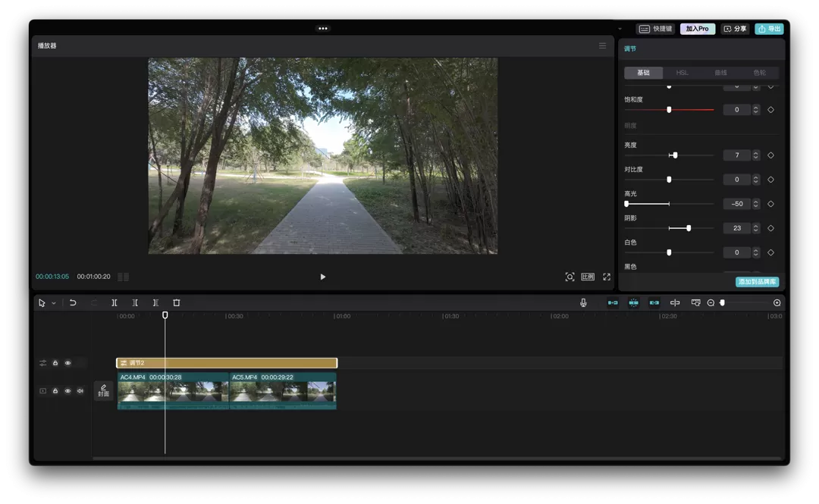Add keyframe diamond for 亮度 brightness
Screen dimensions: 819x504
tap(770, 155)
